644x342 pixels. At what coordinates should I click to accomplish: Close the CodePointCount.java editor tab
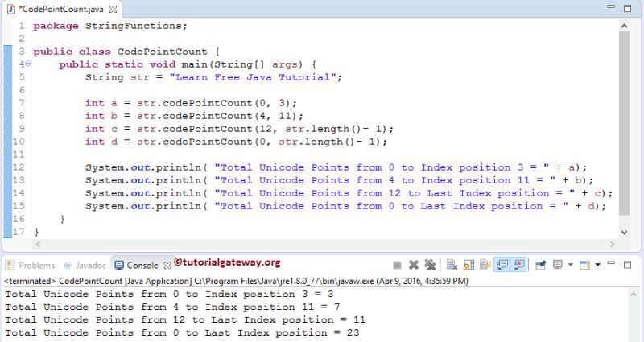113,9
